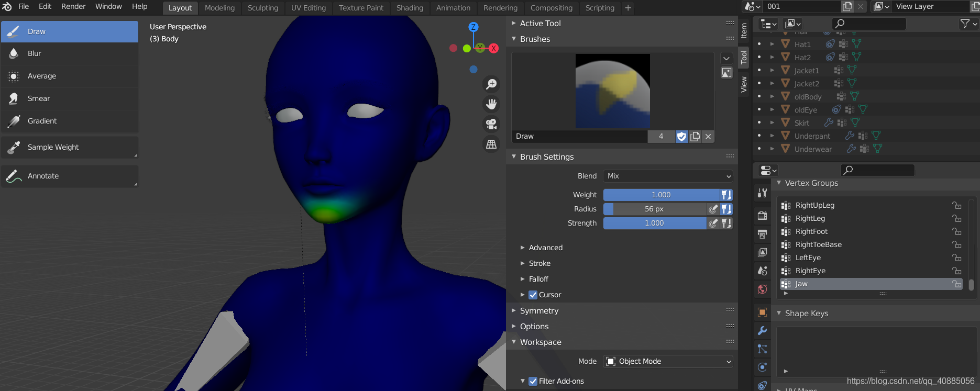This screenshot has width=980, height=391.
Task: Switch to the Texture Paint workspace tab
Action: [361, 8]
